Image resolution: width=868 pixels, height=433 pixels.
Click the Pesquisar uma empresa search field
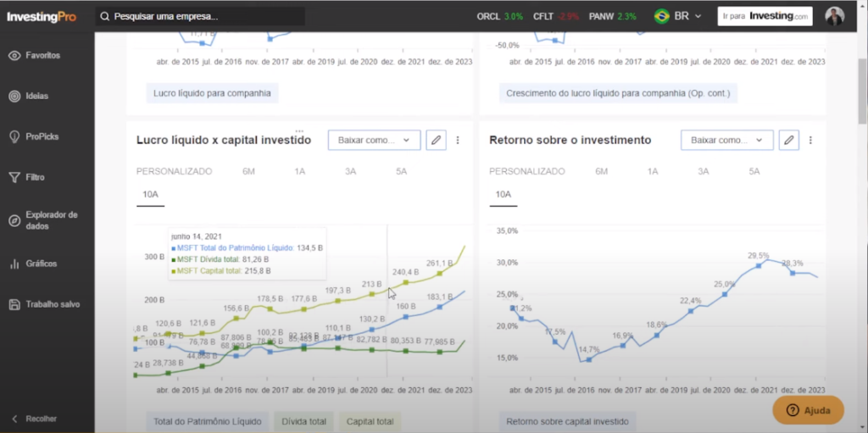click(199, 16)
